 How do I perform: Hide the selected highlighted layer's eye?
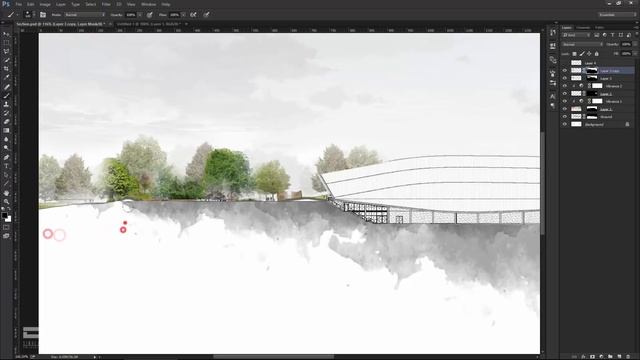564,71
